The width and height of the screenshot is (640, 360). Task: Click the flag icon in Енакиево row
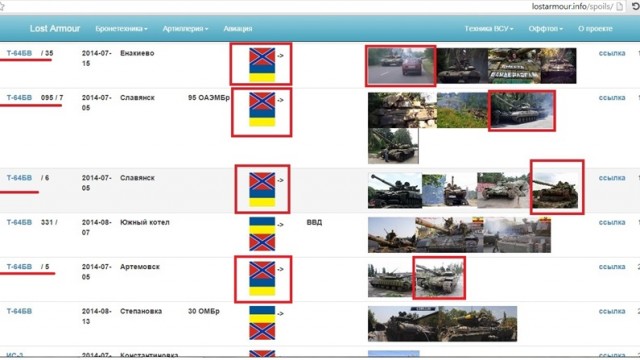tap(262, 65)
